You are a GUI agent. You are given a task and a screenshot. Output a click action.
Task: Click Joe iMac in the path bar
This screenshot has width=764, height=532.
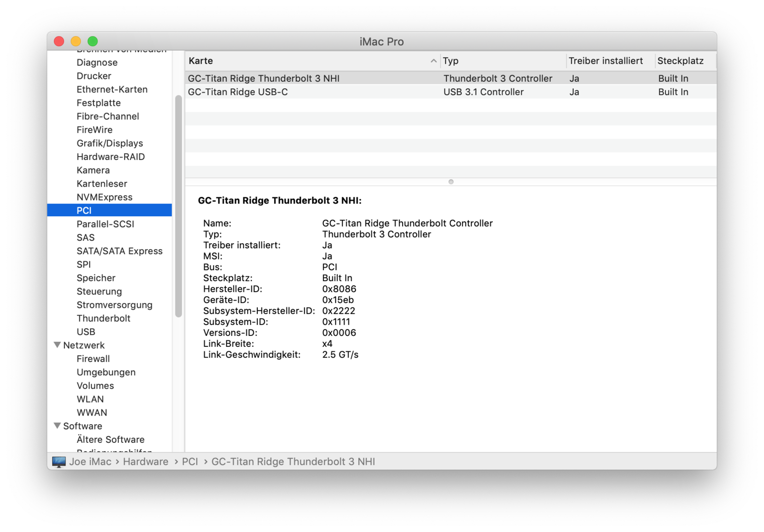coord(90,462)
